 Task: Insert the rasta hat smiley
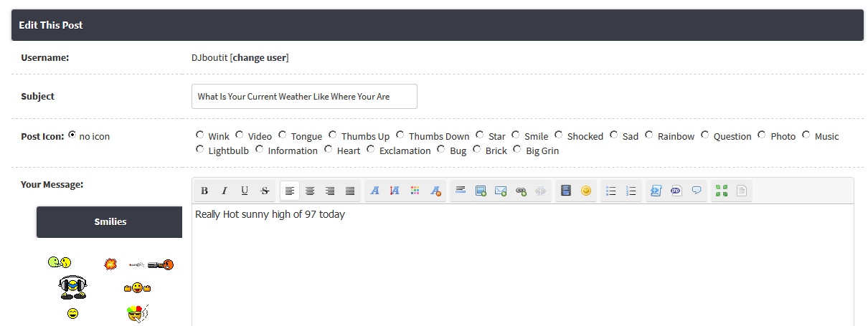[x=136, y=312]
